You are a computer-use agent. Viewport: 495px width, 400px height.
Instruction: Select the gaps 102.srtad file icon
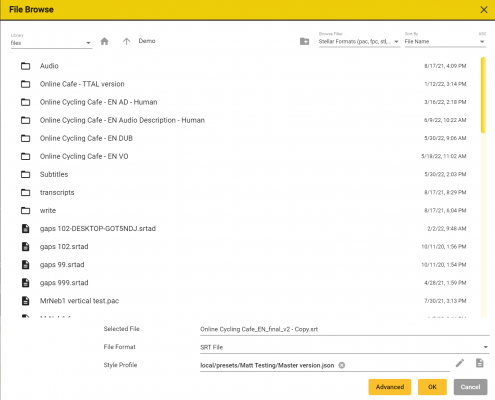(x=25, y=247)
